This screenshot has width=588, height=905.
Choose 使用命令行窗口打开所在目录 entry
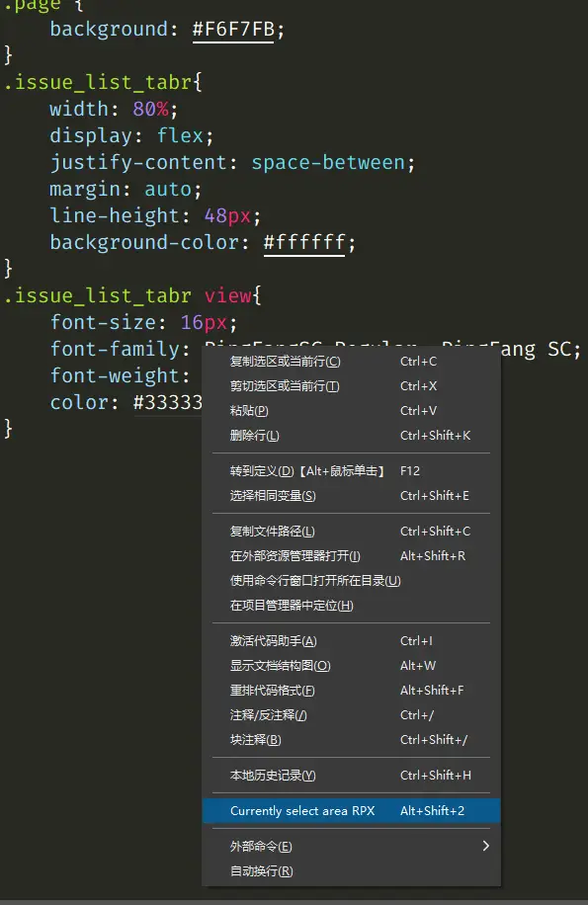coord(351,581)
